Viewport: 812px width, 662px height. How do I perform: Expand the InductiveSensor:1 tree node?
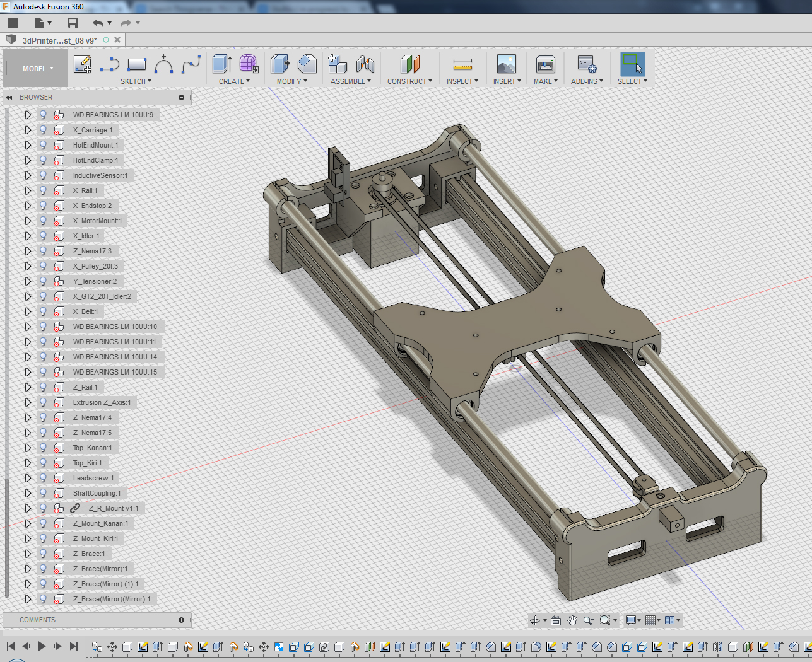point(28,175)
